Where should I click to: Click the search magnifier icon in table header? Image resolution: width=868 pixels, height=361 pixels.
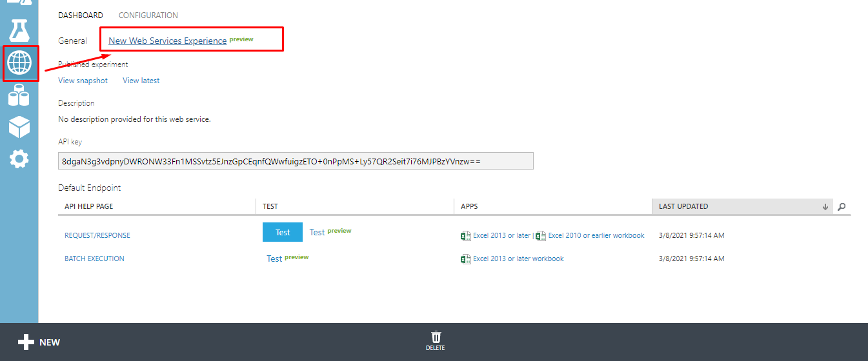click(842, 207)
